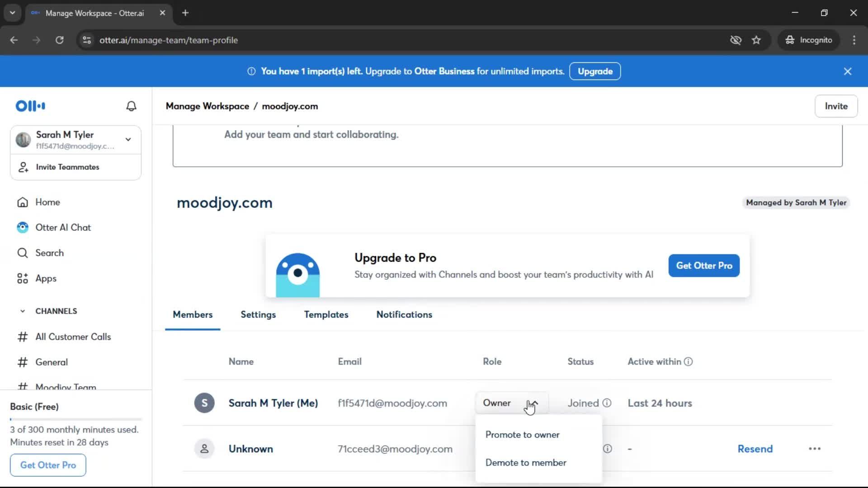Viewport: 868px width, 488px height.
Task: Click Sarah M Tyler (Me) name
Action: tap(273, 403)
